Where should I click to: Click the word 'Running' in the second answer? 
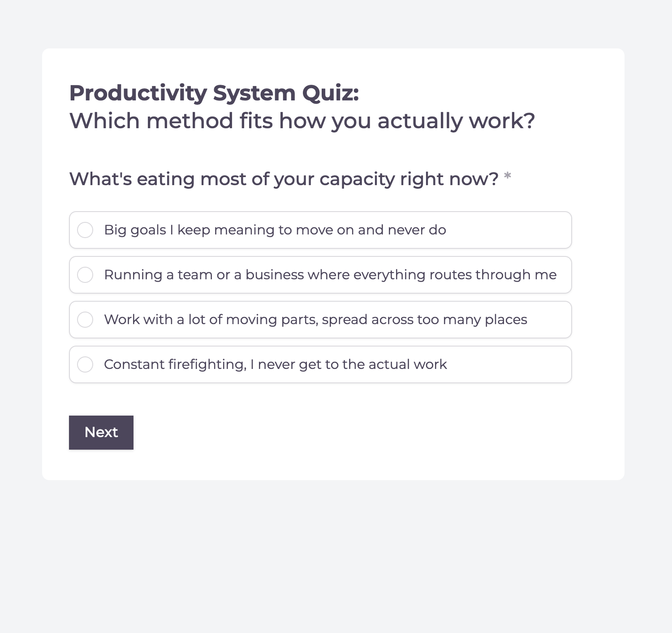click(x=133, y=275)
